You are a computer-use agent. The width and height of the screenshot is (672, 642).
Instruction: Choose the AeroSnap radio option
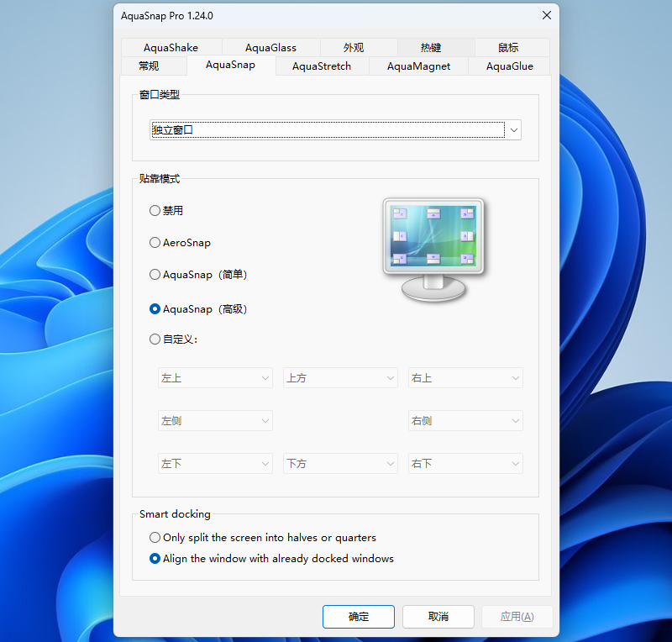(x=180, y=243)
